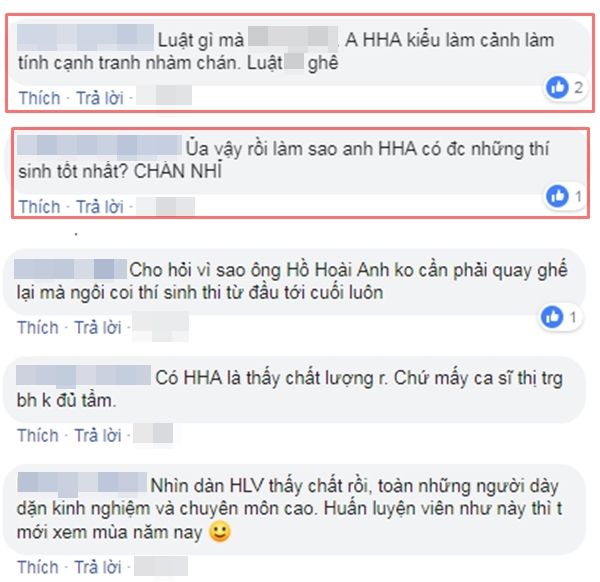Reply to the 'Ủa vậy rồi làm sao' comment
Viewport: 600px width, 582px height.
click(x=100, y=207)
